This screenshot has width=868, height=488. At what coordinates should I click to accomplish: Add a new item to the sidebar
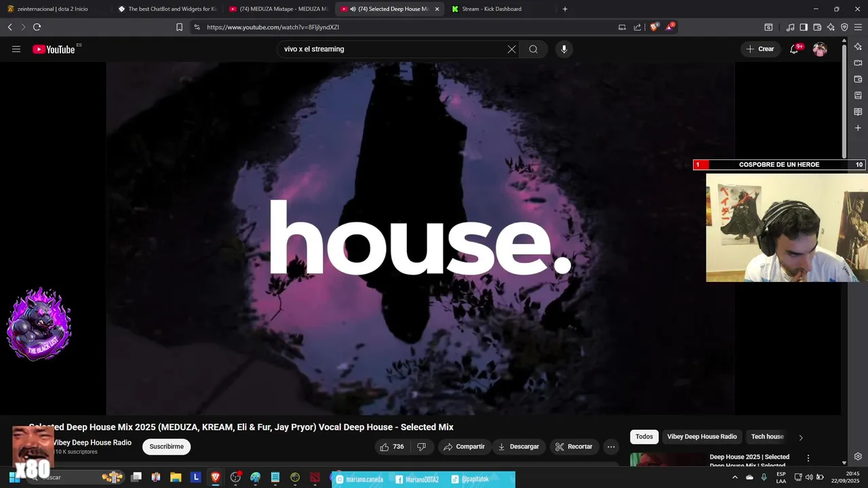point(858,128)
